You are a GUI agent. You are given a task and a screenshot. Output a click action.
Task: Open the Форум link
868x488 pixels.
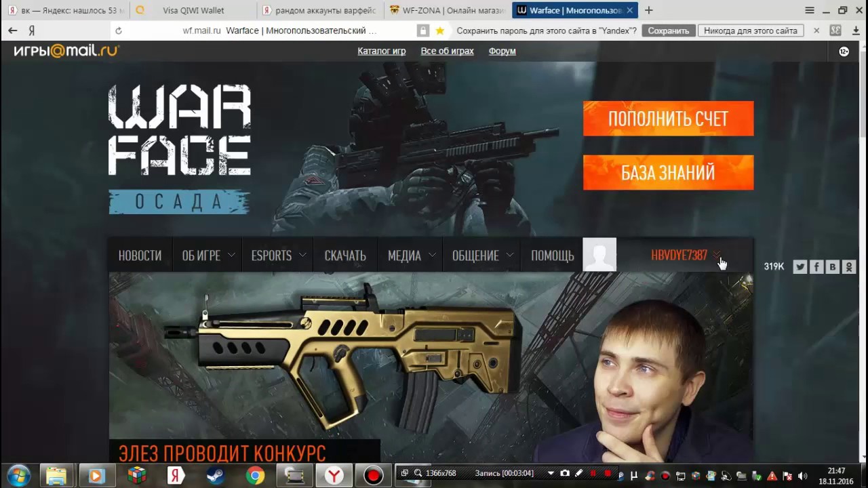click(x=502, y=52)
